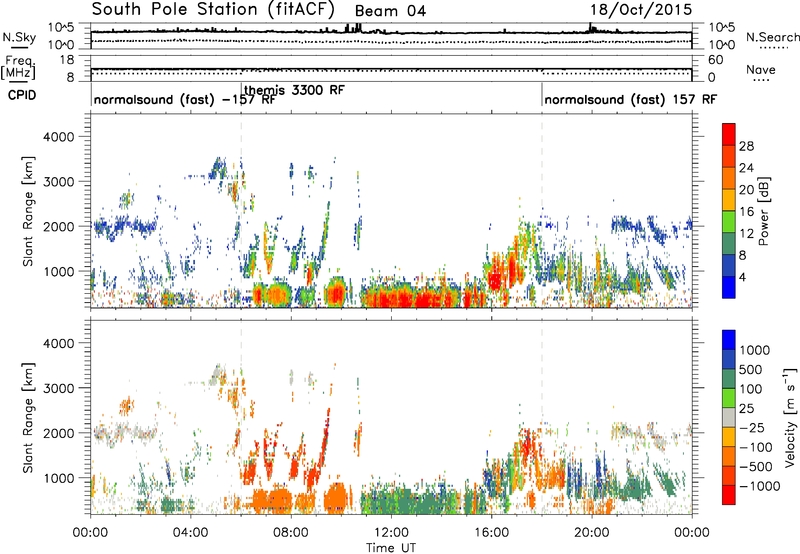Image resolution: width=800 pixels, height=554 pixels.
Task: Click the '28' tick on the power colorbar
Action: (746, 146)
